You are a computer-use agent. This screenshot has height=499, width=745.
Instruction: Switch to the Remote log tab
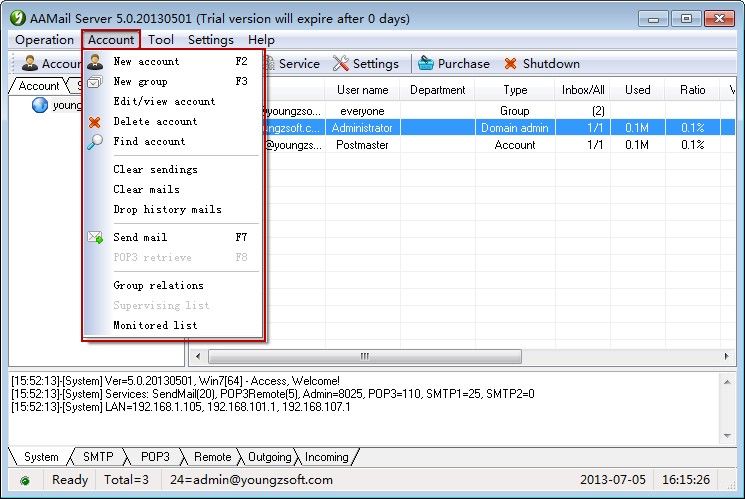[x=212, y=457]
